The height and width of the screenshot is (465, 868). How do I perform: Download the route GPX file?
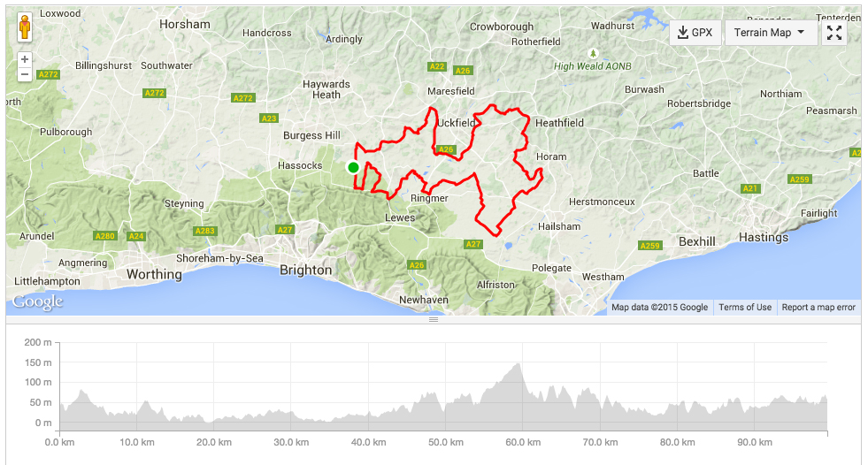click(695, 33)
